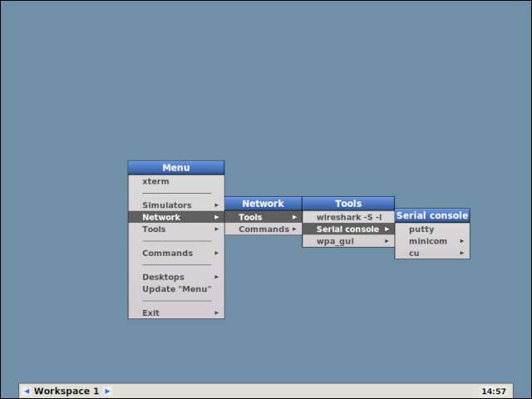The height and width of the screenshot is (399, 532).
Task: Open the Tools entry in the main Menu
Action: pos(176,229)
